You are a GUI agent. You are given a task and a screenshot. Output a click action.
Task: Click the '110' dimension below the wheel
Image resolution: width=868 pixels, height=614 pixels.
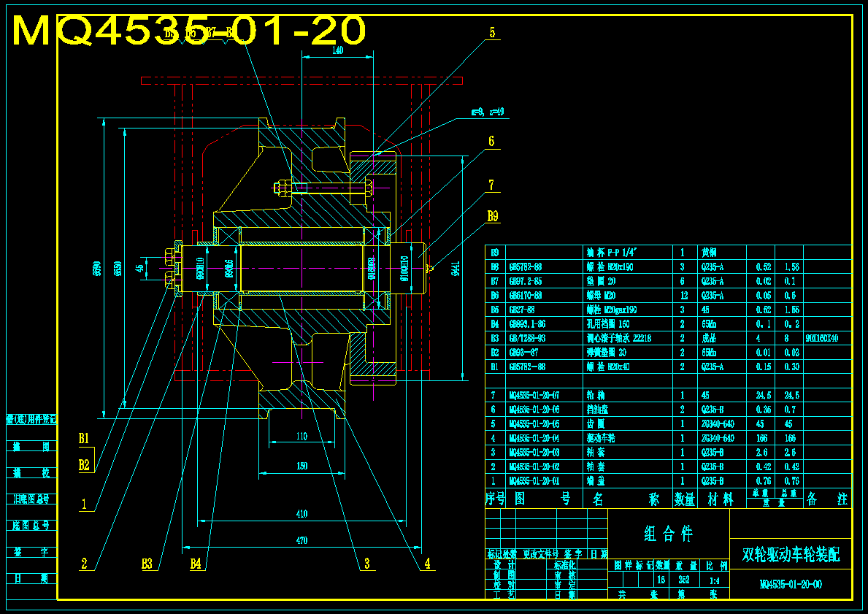pos(302,437)
